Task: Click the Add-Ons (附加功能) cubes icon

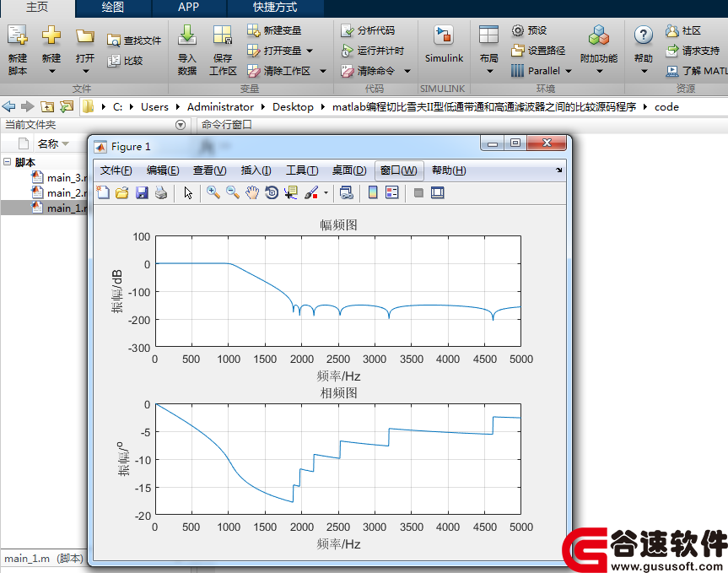Action: pos(598,35)
